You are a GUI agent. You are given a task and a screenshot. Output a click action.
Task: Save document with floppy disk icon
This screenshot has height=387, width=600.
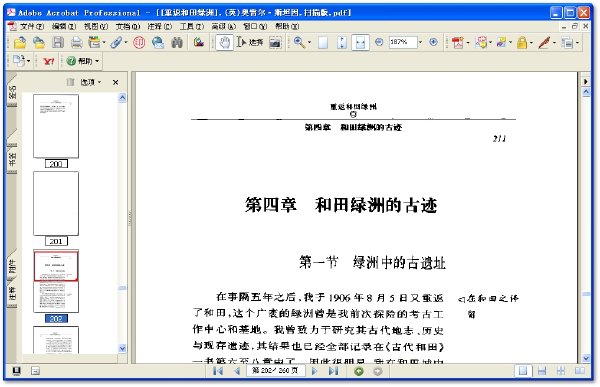pos(58,42)
